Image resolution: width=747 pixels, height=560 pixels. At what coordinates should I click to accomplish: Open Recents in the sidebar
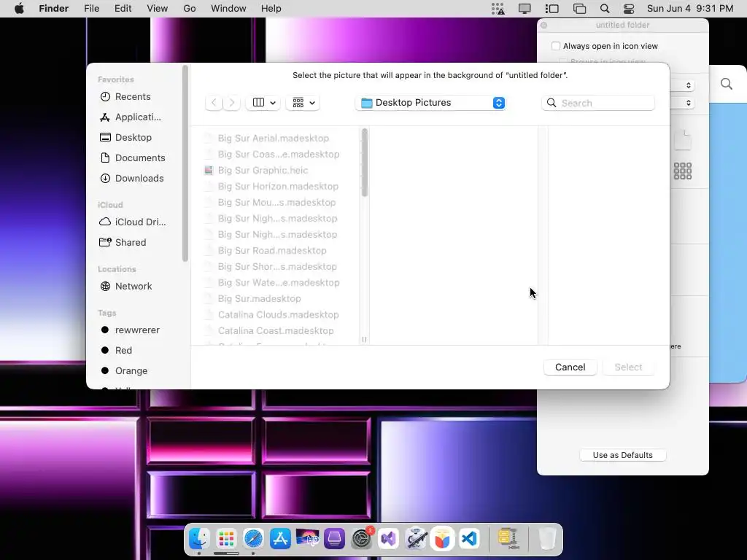(x=125, y=97)
